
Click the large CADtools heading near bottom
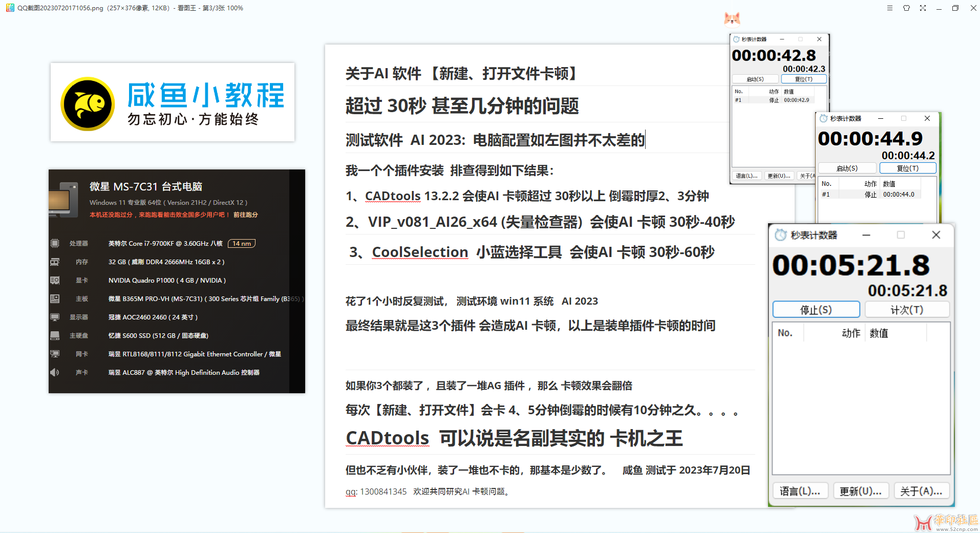(x=388, y=438)
